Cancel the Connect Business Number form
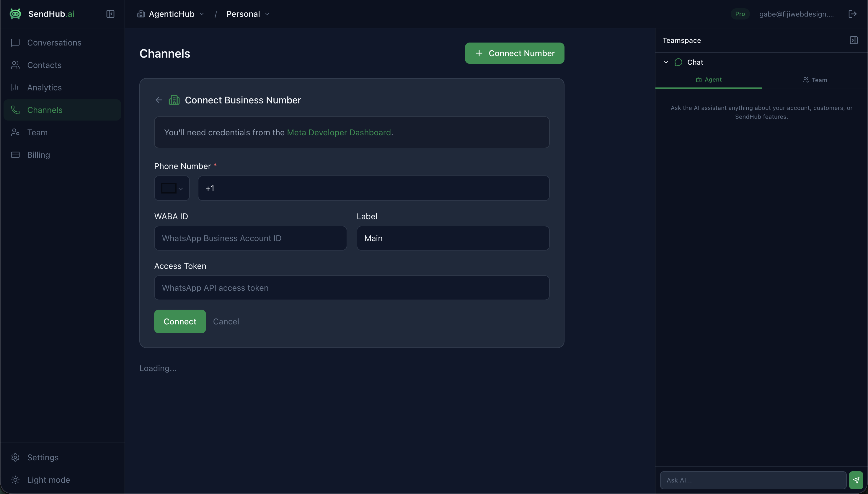Screen dimensions: 868x494 pyautogui.click(x=226, y=321)
